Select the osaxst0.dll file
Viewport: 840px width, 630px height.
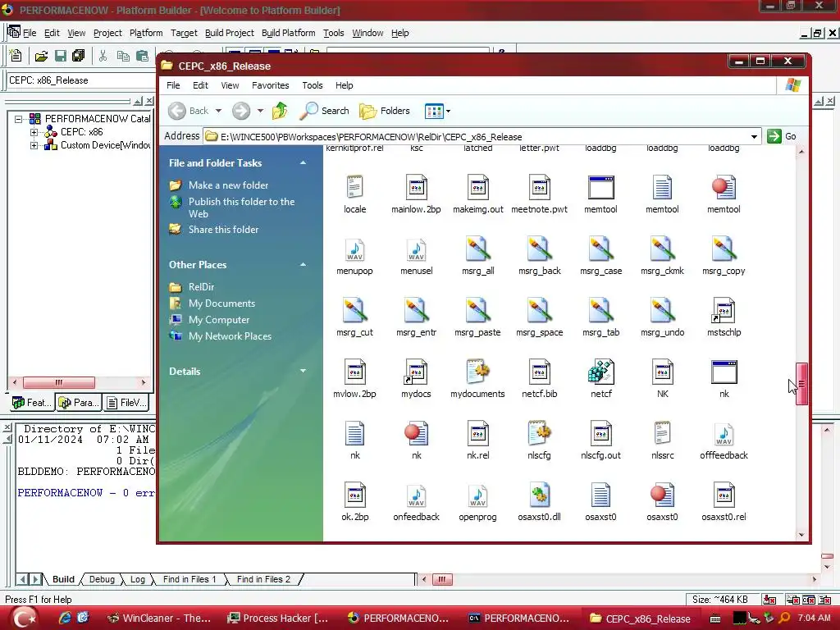(x=540, y=495)
